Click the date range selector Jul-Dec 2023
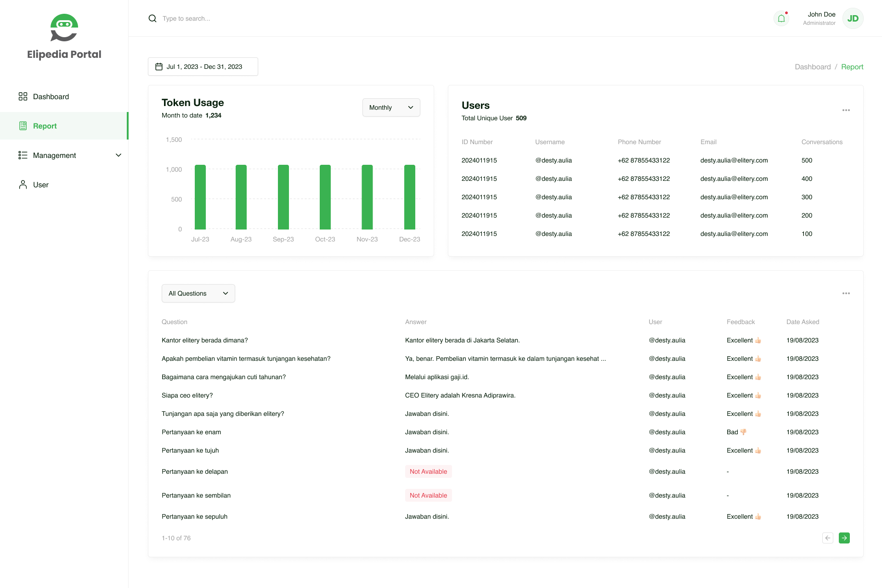Image resolution: width=882 pixels, height=588 pixels. 203,66
